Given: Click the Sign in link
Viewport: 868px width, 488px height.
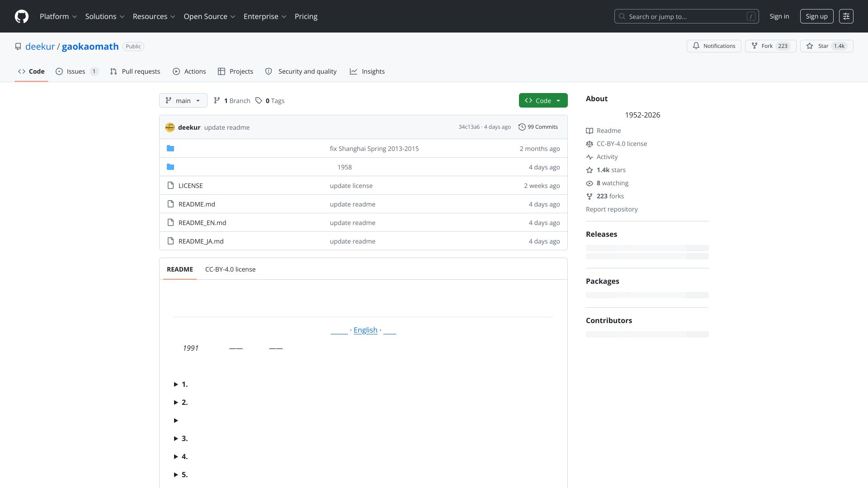Looking at the screenshot, I should tap(779, 16).
